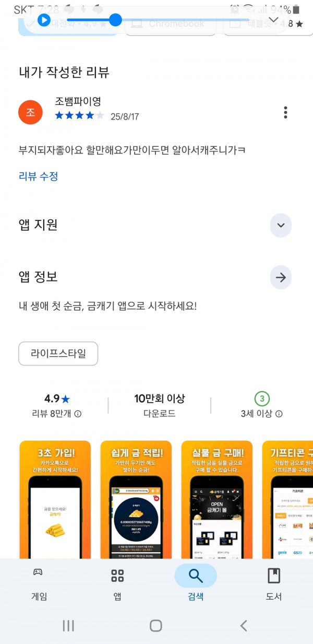Select the 검색 tab
313x644 pixels.
click(196, 584)
